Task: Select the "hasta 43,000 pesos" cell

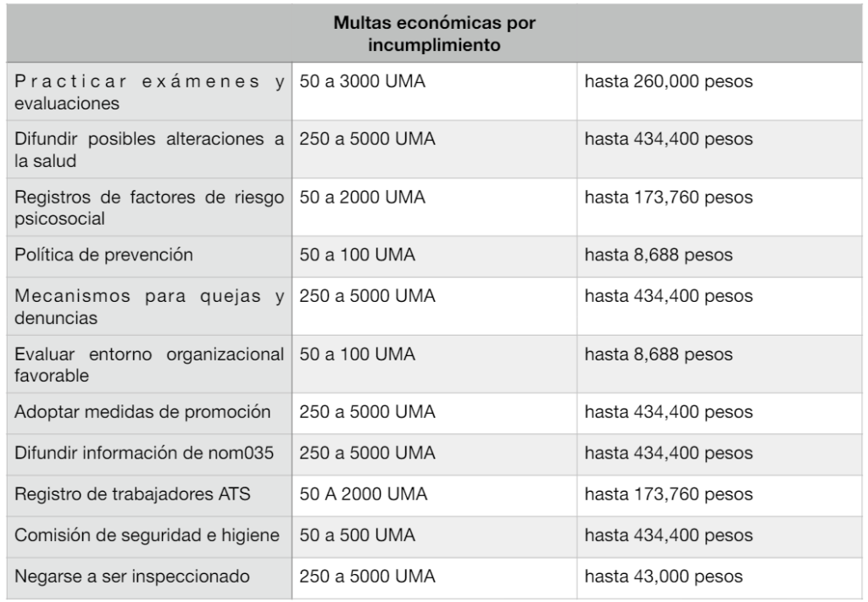Action: (664, 577)
